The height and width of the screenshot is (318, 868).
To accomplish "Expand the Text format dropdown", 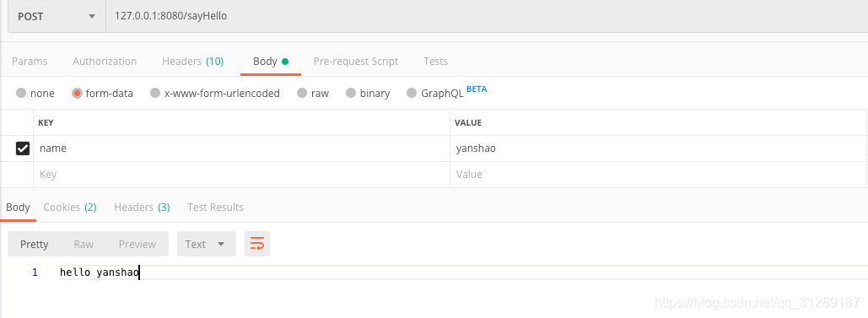I will coord(206,244).
